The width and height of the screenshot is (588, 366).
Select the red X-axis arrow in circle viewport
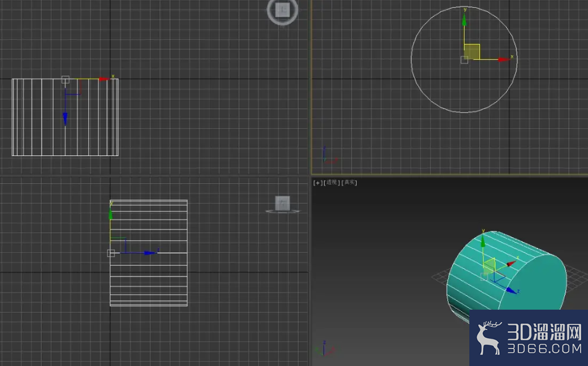(x=504, y=59)
